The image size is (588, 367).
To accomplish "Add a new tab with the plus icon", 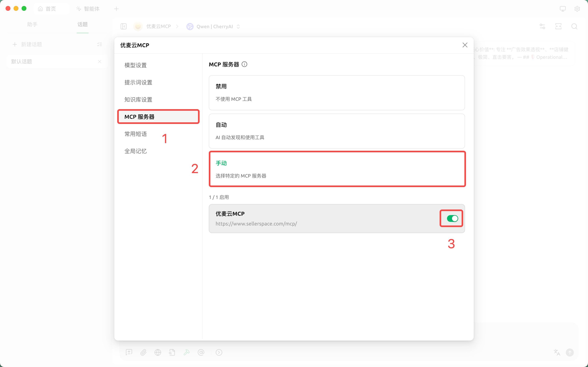I will [116, 9].
